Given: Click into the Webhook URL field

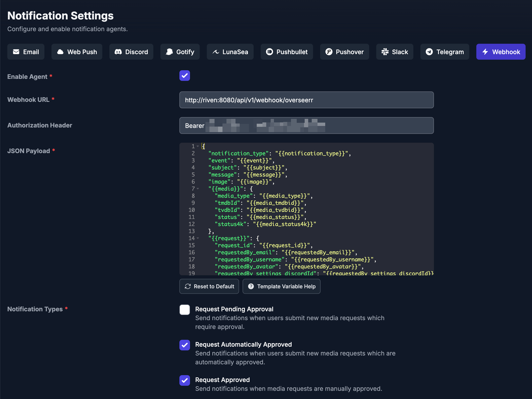Looking at the screenshot, I should pyautogui.click(x=306, y=100).
